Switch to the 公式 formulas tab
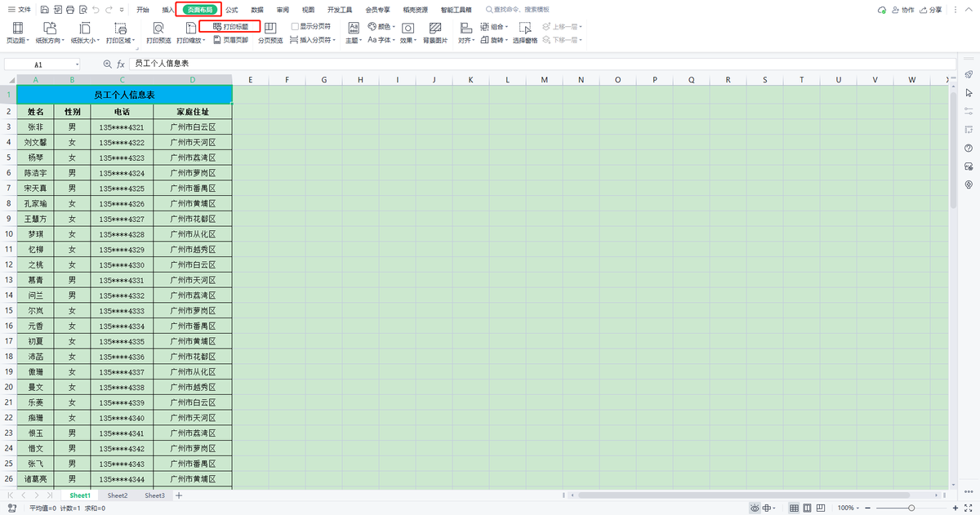This screenshot has width=980, height=515. pyautogui.click(x=231, y=10)
